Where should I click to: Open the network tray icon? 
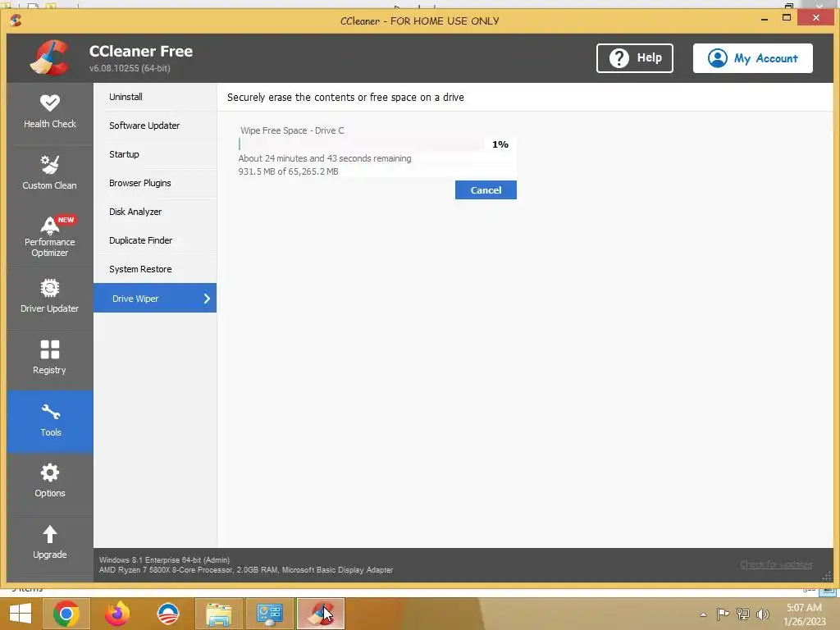[x=743, y=614]
